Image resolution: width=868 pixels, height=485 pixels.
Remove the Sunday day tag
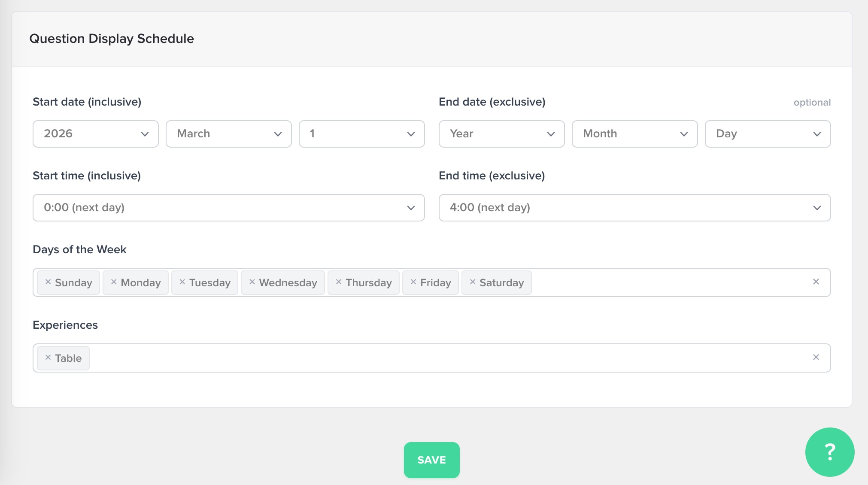point(48,282)
